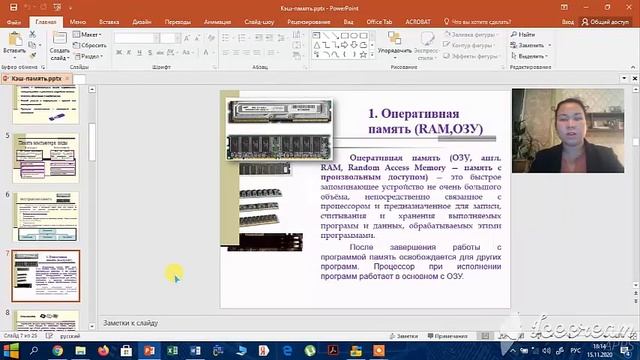
Task: Open the font size combo box
Action: [170, 38]
